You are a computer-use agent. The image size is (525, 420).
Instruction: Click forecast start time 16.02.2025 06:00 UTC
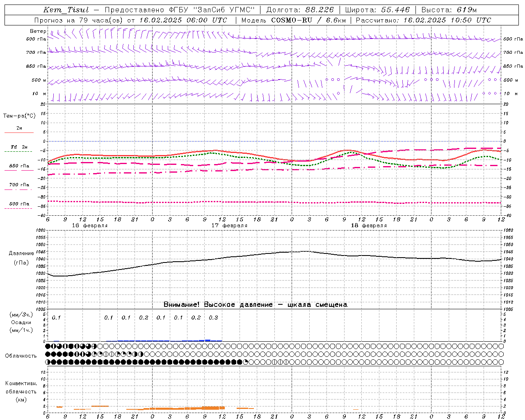click(183, 20)
